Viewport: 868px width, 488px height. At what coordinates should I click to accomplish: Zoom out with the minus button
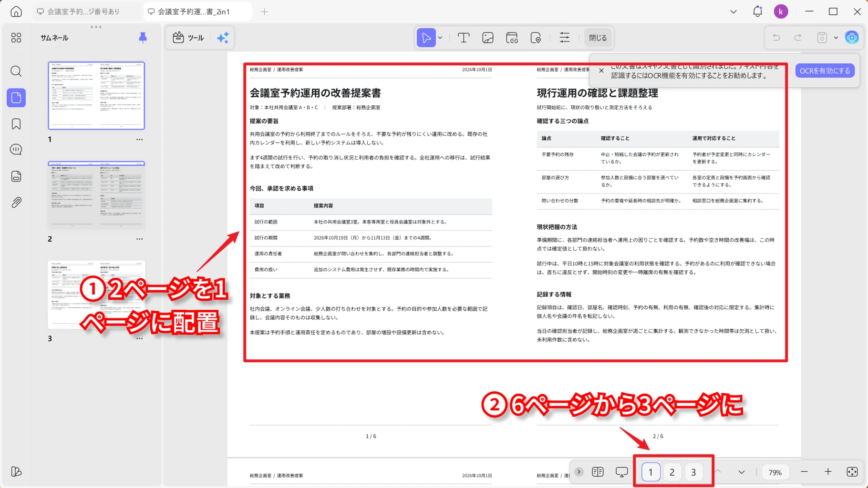[804, 472]
